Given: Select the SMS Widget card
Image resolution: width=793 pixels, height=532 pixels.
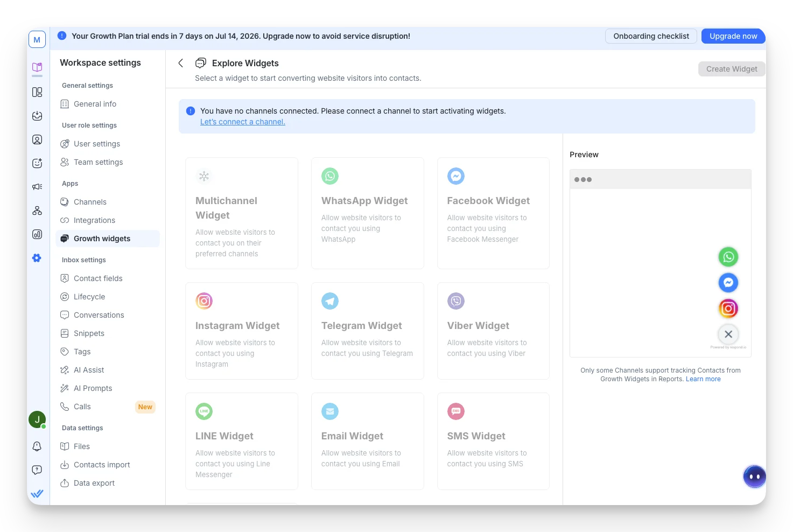Looking at the screenshot, I should pyautogui.click(x=494, y=442).
